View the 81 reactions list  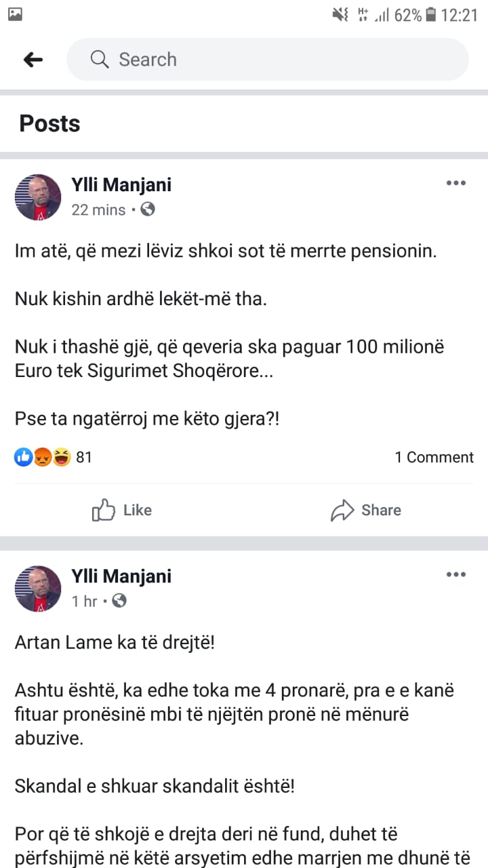tap(53, 458)
